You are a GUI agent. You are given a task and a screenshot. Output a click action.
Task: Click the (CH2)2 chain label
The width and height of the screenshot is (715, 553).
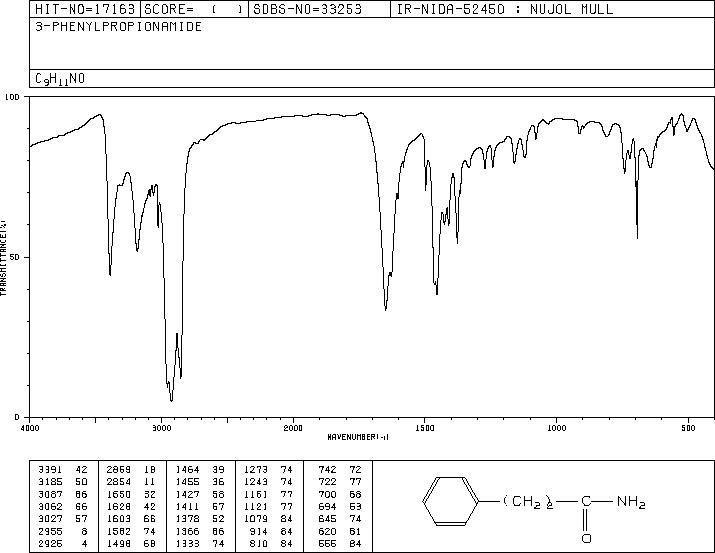(528, 502)
